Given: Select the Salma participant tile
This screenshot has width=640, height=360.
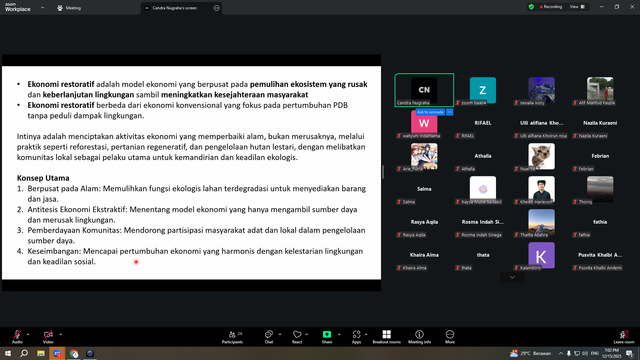Looking at the screenshot, I should click(424, 189).
